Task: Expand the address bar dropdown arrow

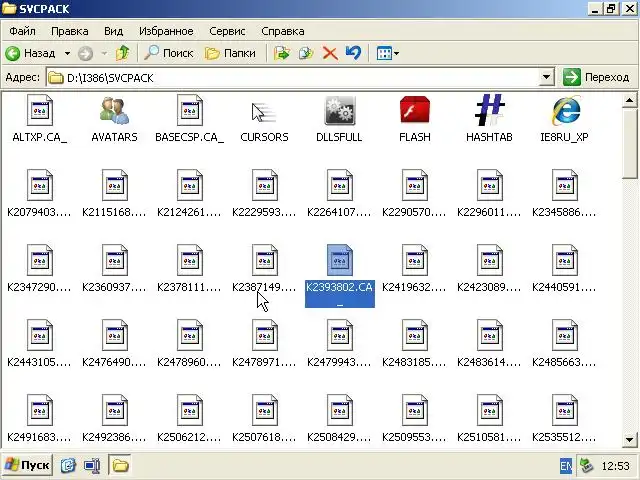Action: coord(546,77)
